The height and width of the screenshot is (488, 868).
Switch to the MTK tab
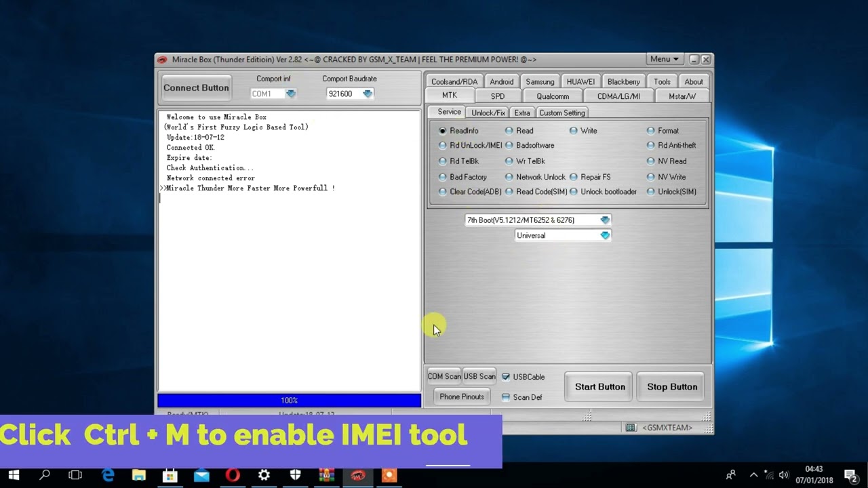click(x=449, y=96)
